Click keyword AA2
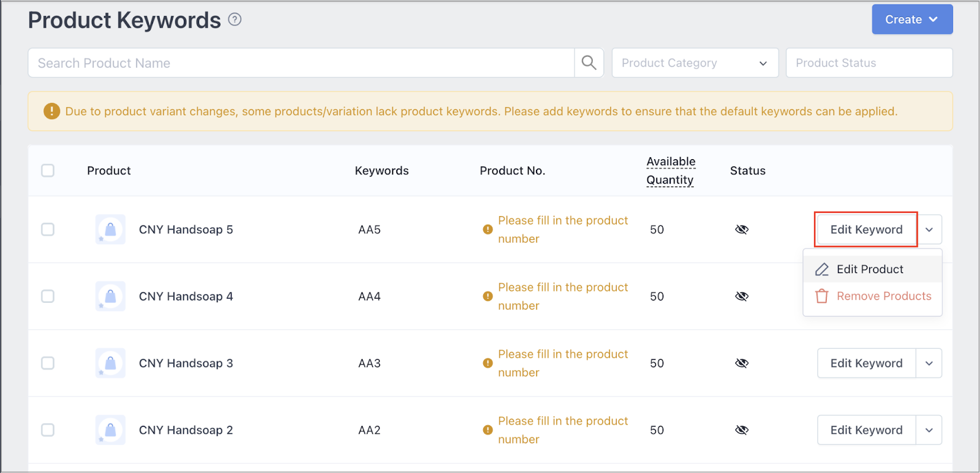This screenshot has width=980, height=473. pos(369,430)
